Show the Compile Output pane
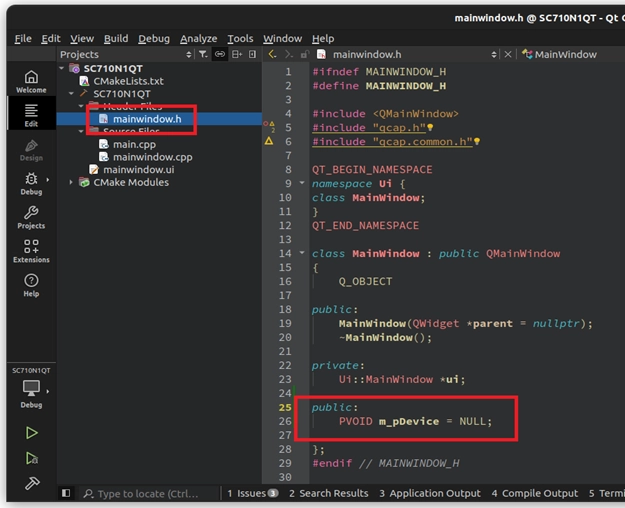The width and height of the screenshot is (625, 508). (x=534, y=493)
